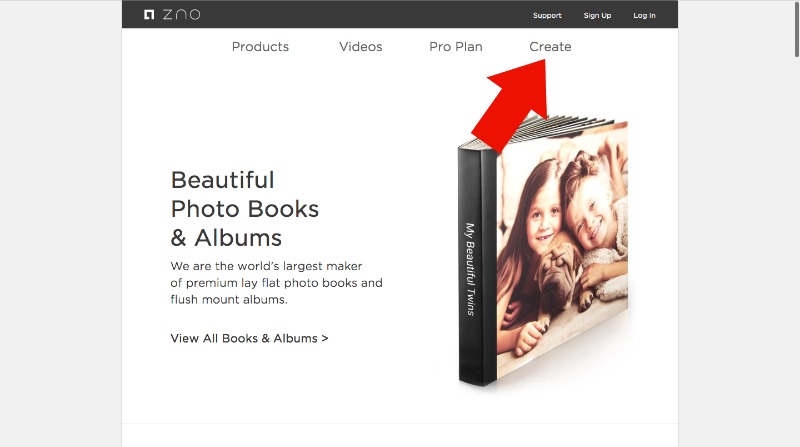Click the Beautiful Photo Books & Albums heading

point(244,209)
